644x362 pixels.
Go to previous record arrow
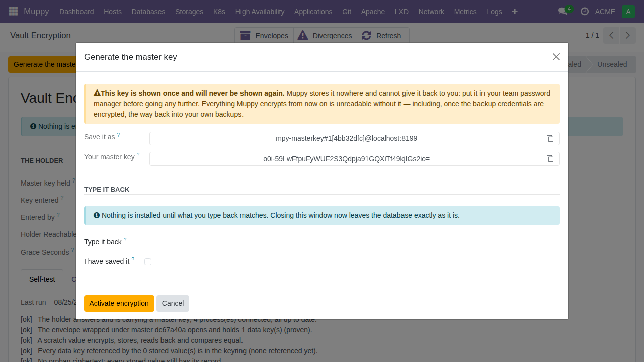coord(611,35)
